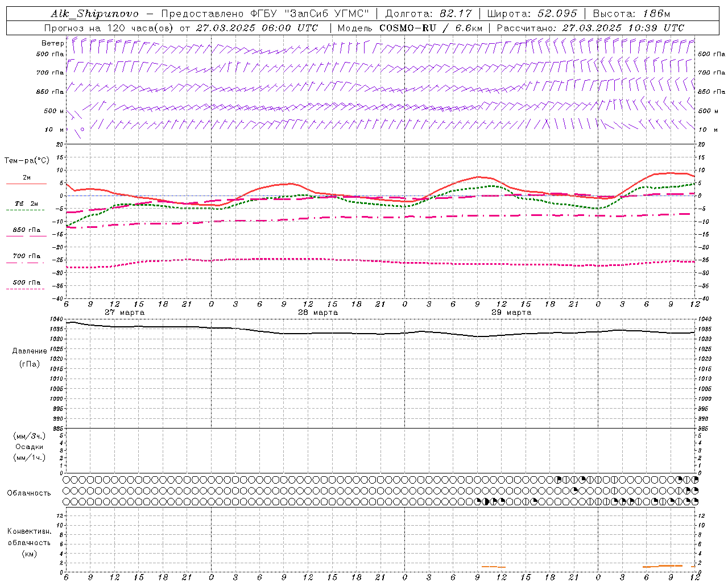Click "850 гПа" in the temperature legend

click(26, 230)
